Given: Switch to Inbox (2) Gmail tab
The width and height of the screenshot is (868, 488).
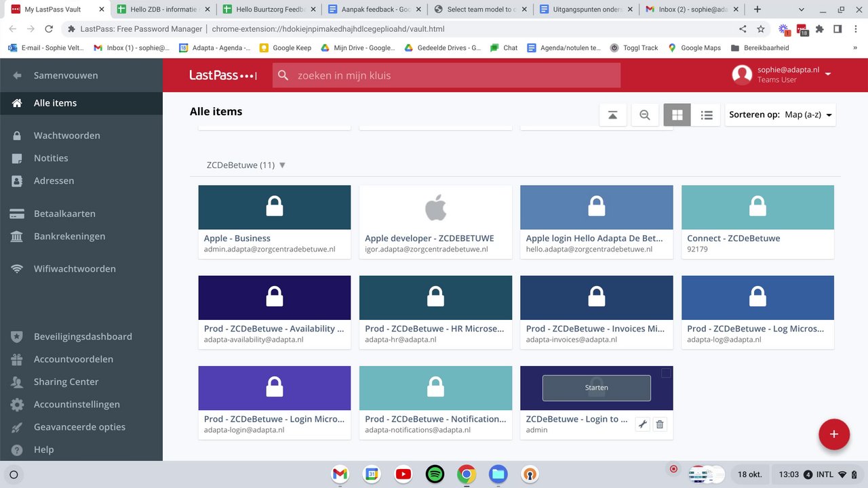Looking at the screenshot, I should point(692,9).
